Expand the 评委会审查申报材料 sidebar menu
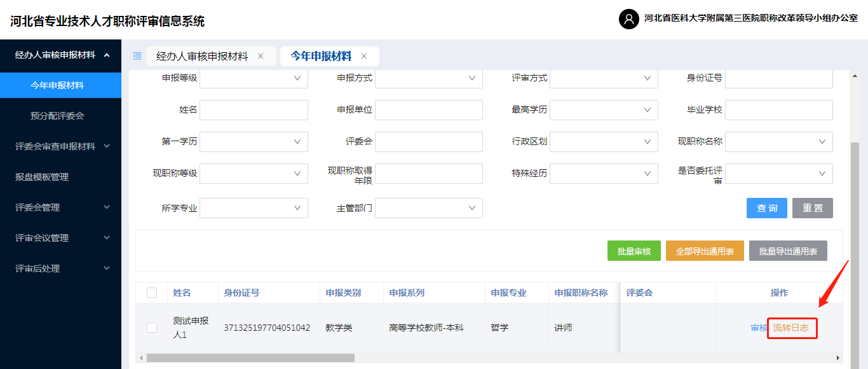This screenshot has width=868, height=369. 107,146
